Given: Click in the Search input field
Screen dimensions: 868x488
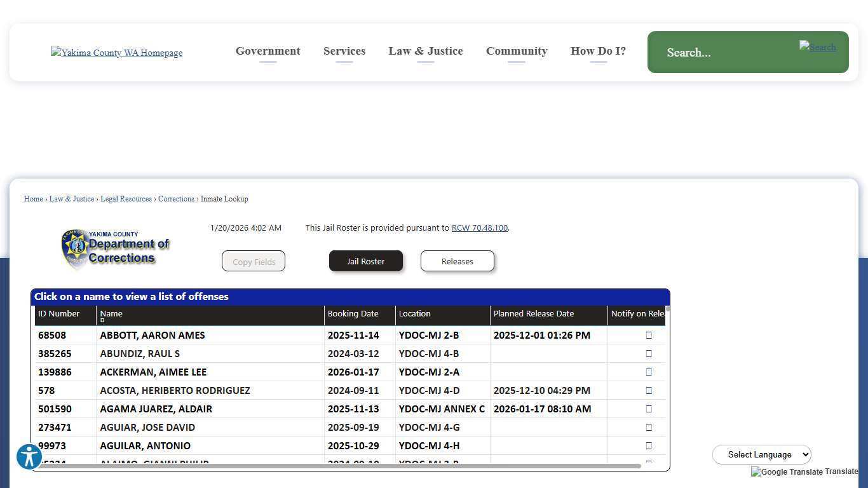Looking at the screenshot, I should (x=724, y=53).
